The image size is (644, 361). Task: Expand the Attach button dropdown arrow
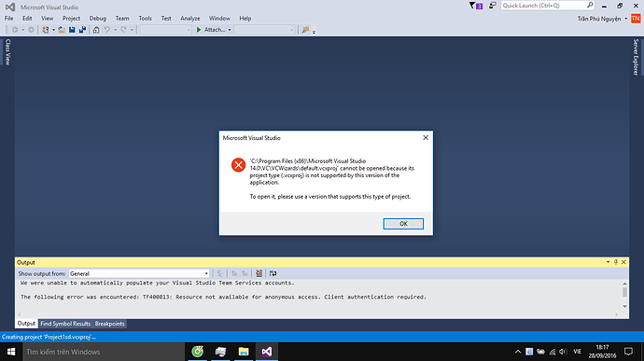coord(230,30)
